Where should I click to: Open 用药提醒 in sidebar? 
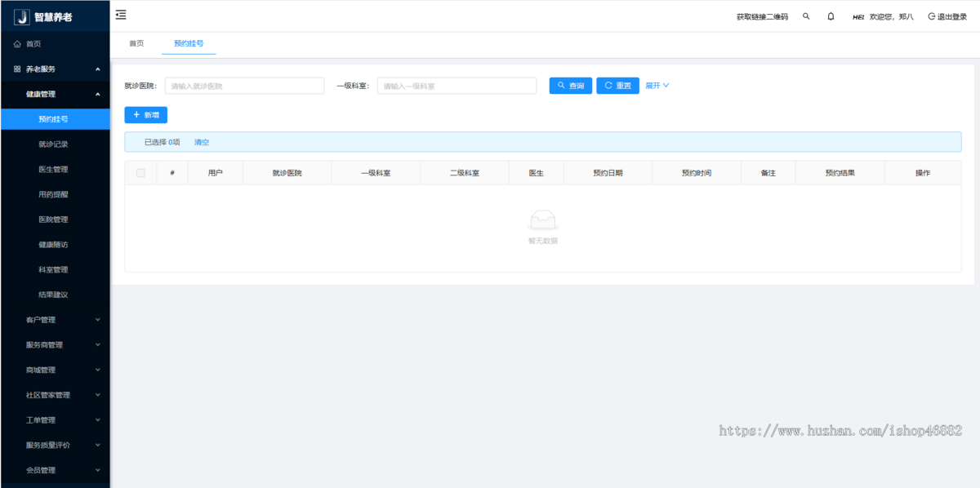click(x=55, y=195)
